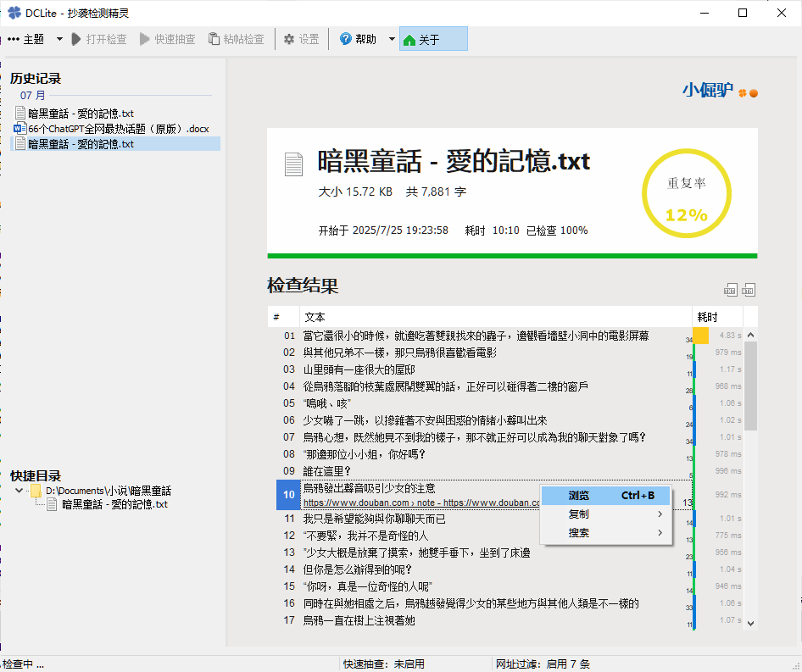Expand the dropdown arrow beside 主题
802x672 pixels.
pos(59,39)
